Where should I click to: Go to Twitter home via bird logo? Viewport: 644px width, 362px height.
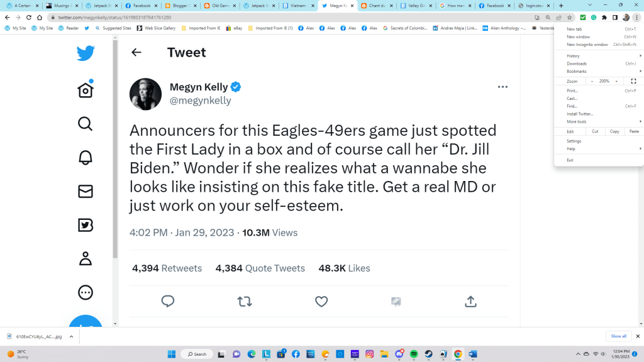(86, 53)
